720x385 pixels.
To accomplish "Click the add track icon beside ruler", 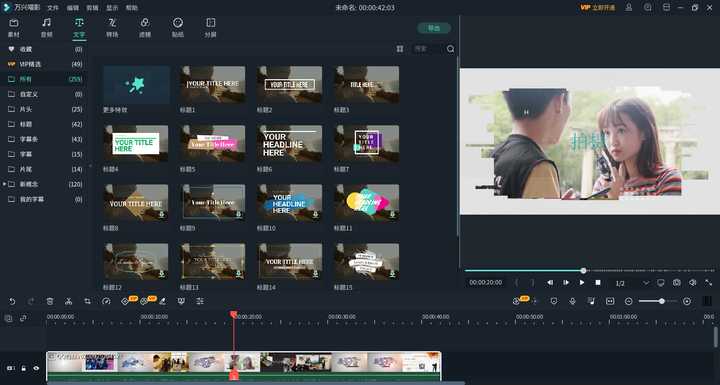I will click(x=8, y=318).
